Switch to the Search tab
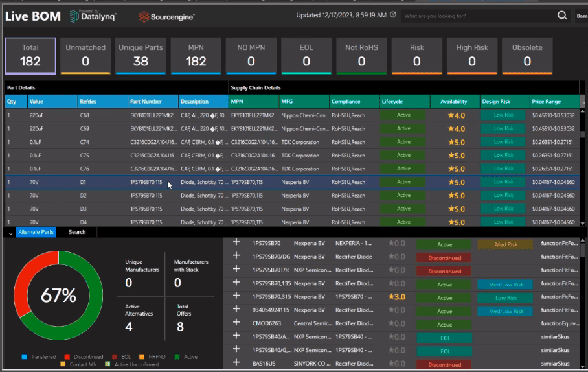588x372 pixels. [77, 232]
